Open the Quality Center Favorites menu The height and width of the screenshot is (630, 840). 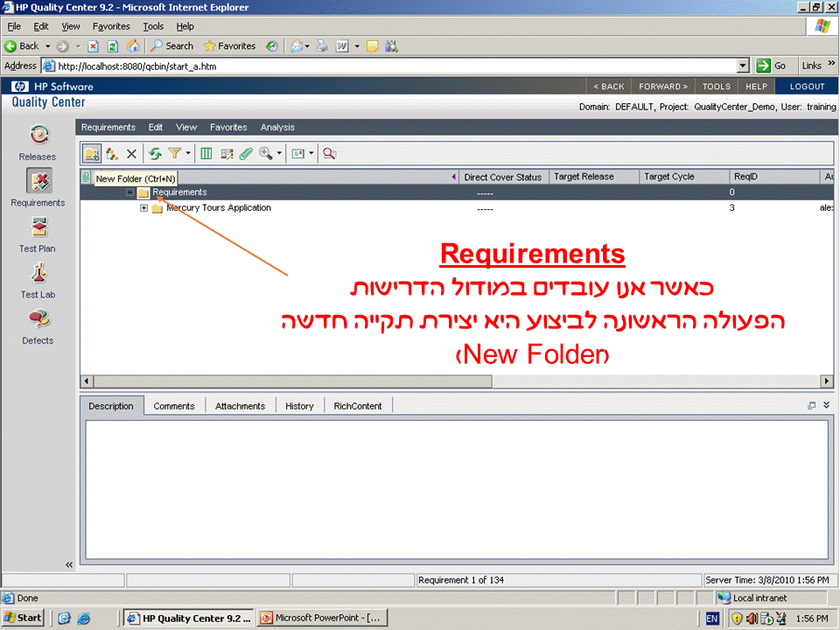228,127
